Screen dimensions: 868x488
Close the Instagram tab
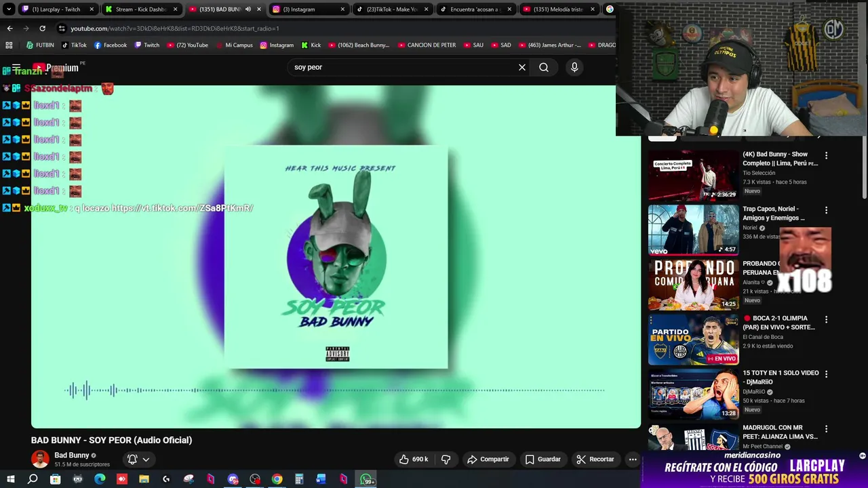342,9
